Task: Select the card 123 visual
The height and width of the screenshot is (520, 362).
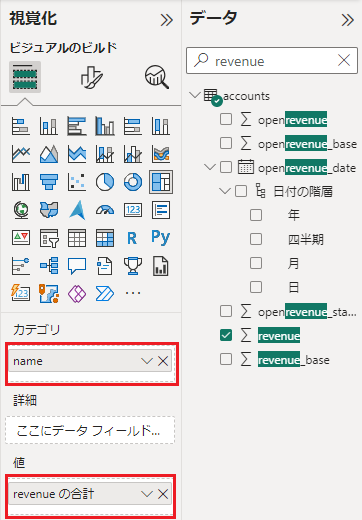Action: (133, 210)
